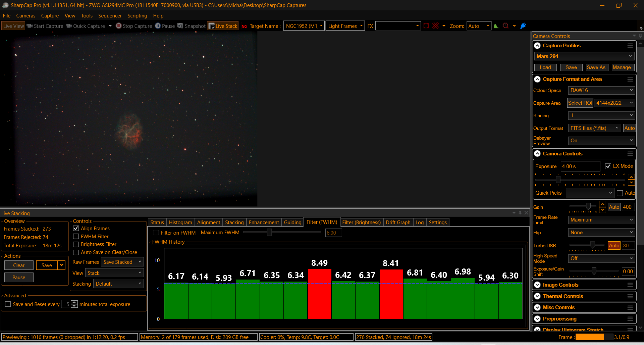This screenshot has height=345, width=644.
Task: Enable Auto exposure checkbox by Quick Picks
Action: tap(620, 193)
